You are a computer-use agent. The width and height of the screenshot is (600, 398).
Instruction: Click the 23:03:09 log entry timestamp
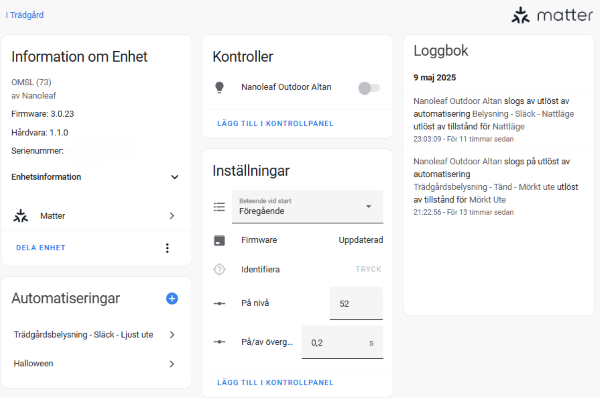463,139
